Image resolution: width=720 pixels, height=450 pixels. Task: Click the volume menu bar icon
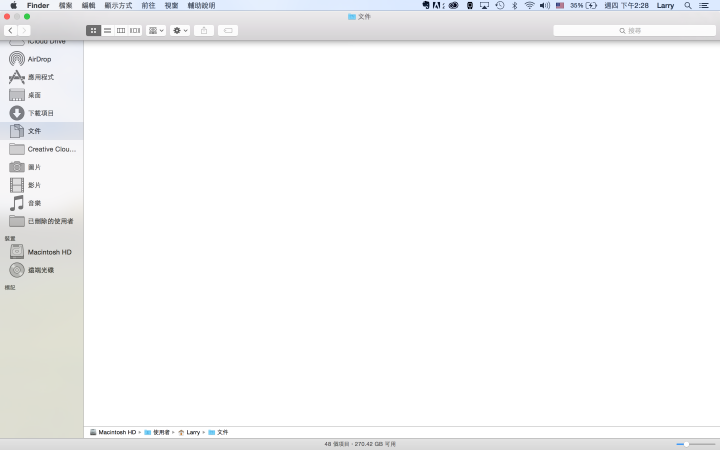pyautogui.click(x=545, y=6)
